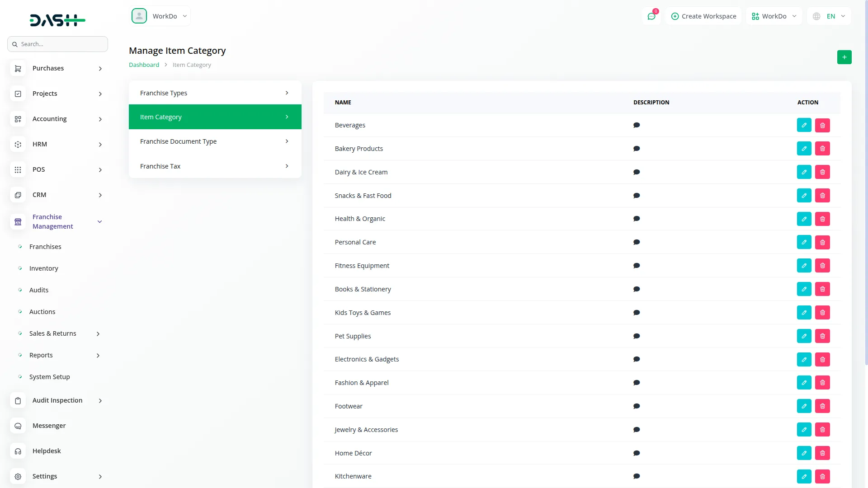
Task: View Kitchenware description comment icon
Action: pyautogui.click(x=637, y=476)
